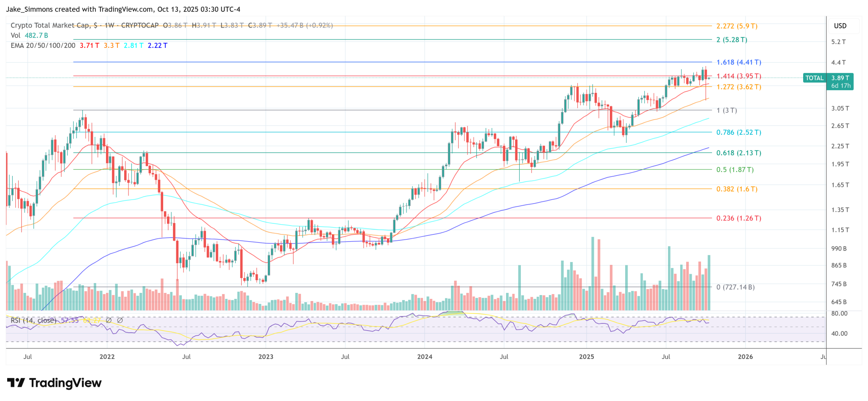
Task: Select the Vol indicator legend
Action: click(x=15, y=36)
